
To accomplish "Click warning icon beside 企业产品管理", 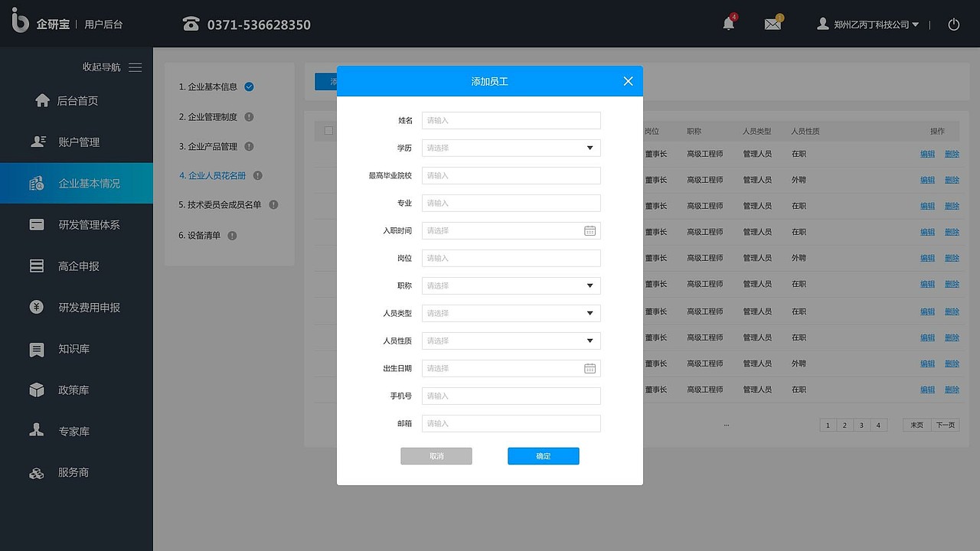I will [249, 146].
